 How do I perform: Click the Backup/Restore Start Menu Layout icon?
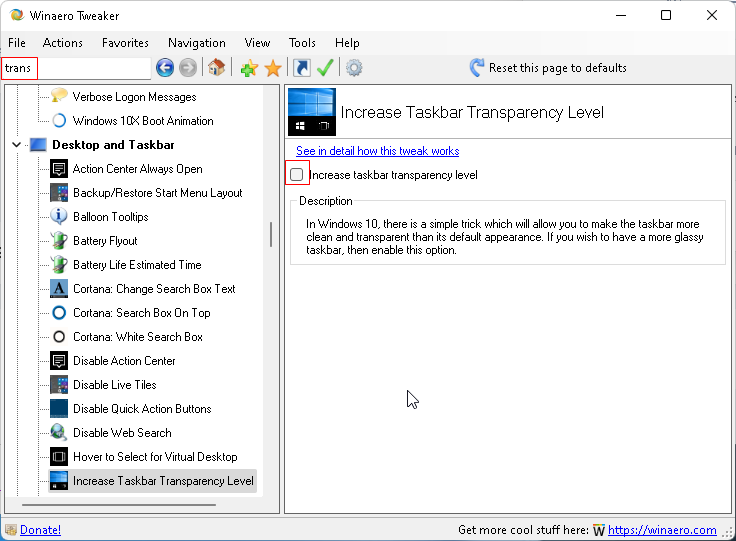pos(59,193)
